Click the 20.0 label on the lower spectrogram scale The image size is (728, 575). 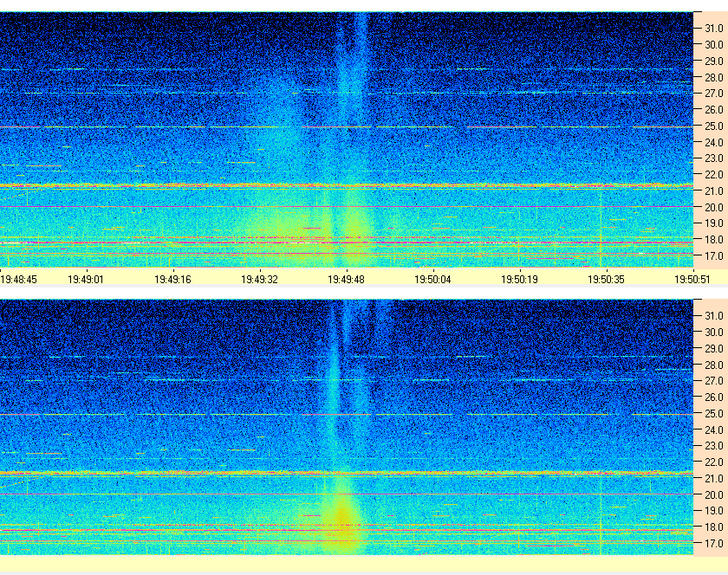coord(714,494)
